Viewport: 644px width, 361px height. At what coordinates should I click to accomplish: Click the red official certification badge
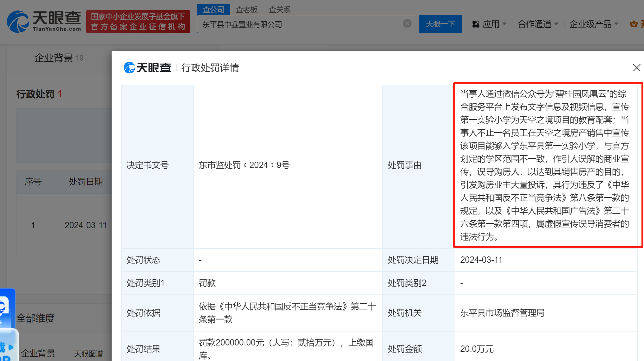click(x=138, y=21)
